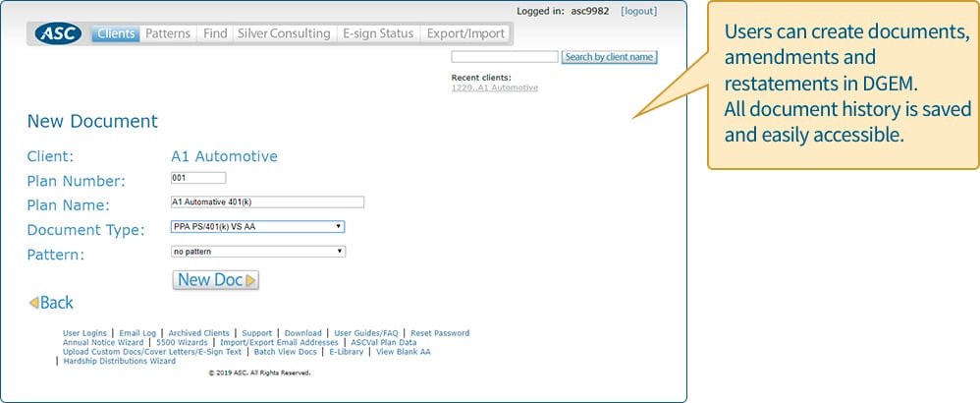Click the client search text box
Image resolution: width=980 pixels, height=403 pixels.
(504, 57)
